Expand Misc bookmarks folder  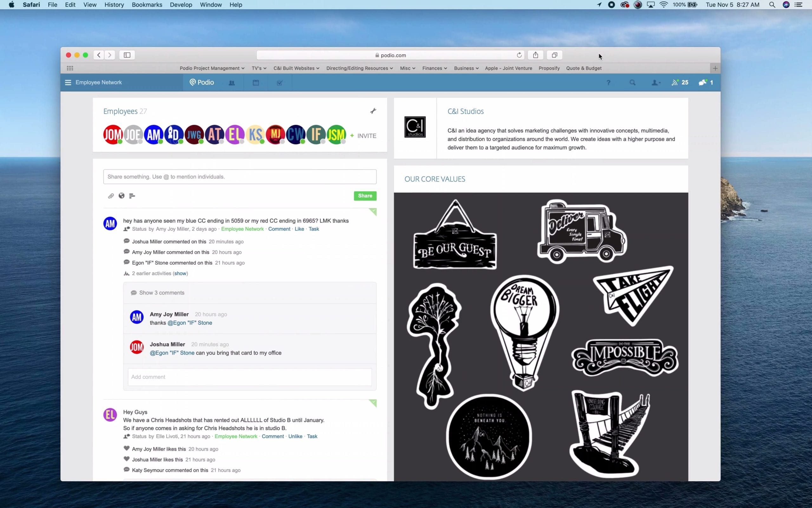pos(407,68)
